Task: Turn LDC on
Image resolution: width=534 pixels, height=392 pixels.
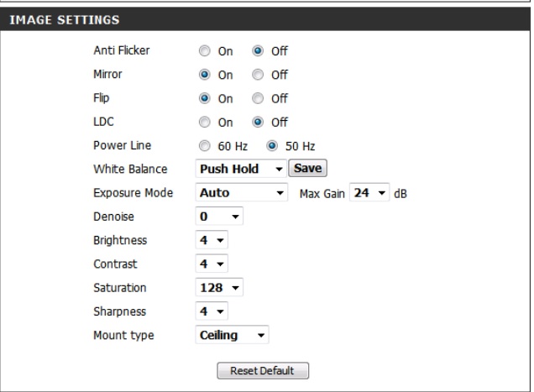Action: coord(204,122)
